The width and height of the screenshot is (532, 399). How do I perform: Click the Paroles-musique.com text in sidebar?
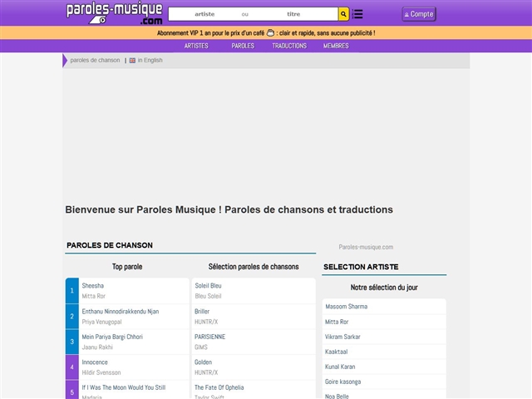(x=366, y=247)
